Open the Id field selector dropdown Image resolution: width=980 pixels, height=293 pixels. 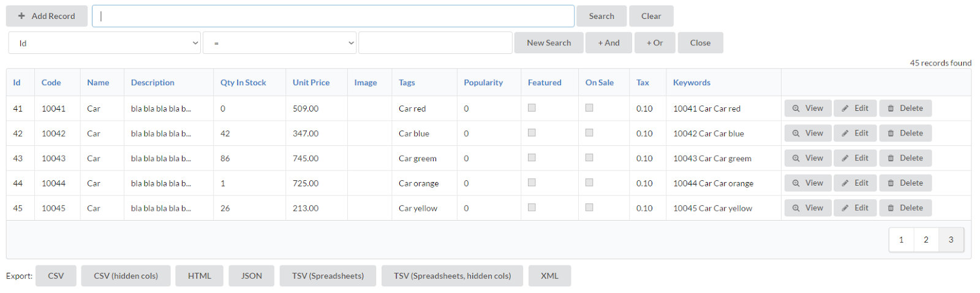(105, 43)
